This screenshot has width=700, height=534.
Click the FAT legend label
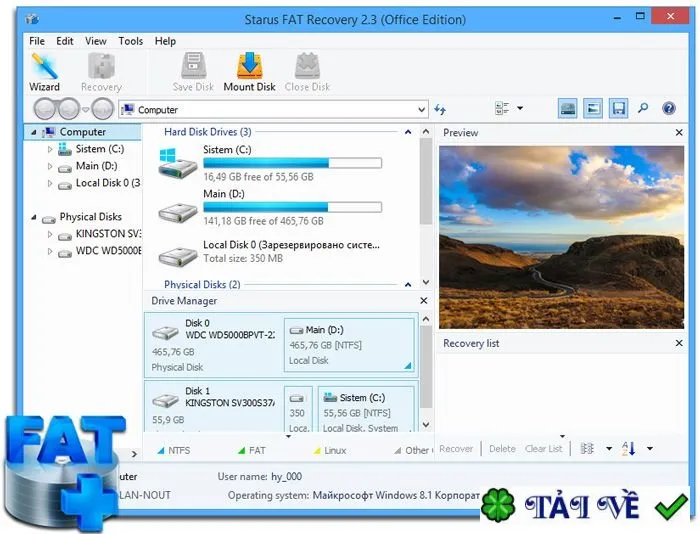pos(257,451)
